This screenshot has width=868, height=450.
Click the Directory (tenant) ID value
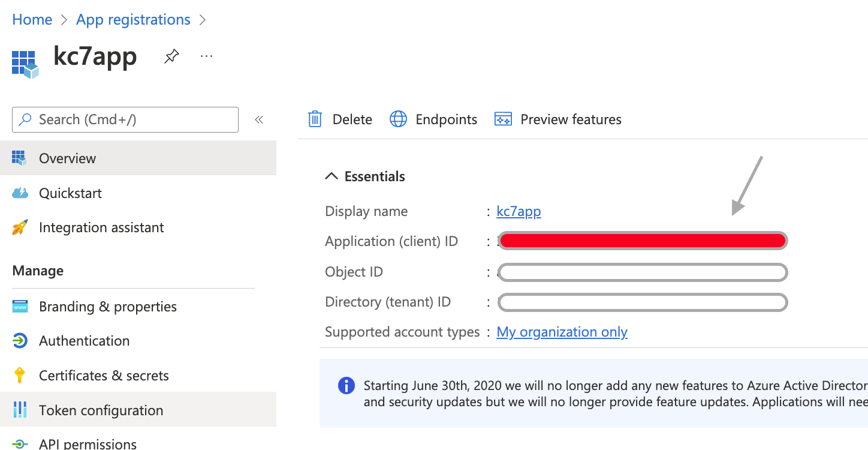(x=643, y=302)
